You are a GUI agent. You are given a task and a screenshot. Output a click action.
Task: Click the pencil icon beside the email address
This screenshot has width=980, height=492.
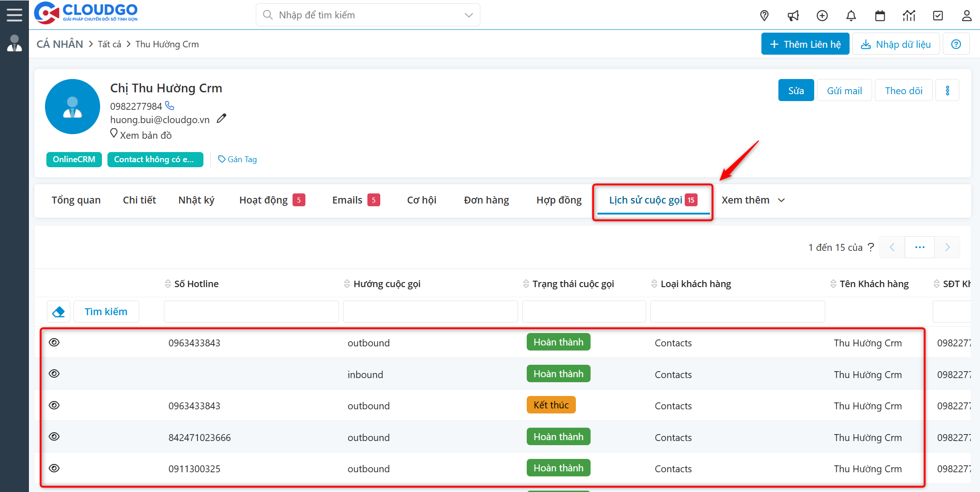(x=221, y=119)
